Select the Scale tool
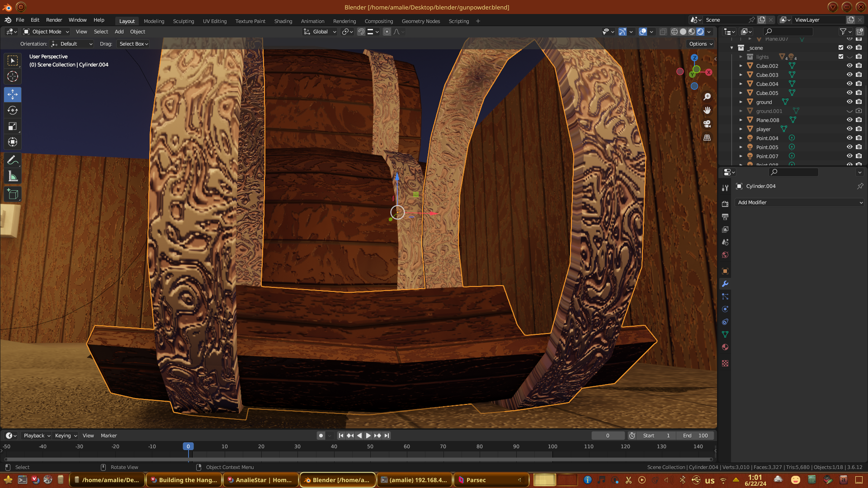This screenshot has height=488, width=868. click(x=13, y=127)
